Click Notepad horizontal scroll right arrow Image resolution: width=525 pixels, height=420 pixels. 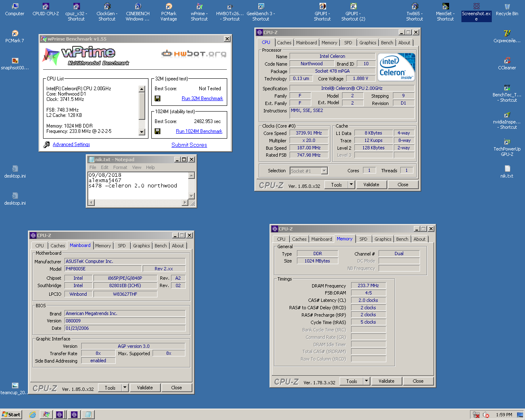tap(185, 202)
